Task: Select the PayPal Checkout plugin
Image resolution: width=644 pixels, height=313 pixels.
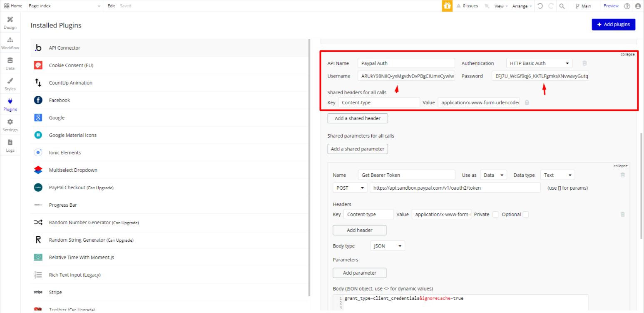Action: tap(169, 188)
